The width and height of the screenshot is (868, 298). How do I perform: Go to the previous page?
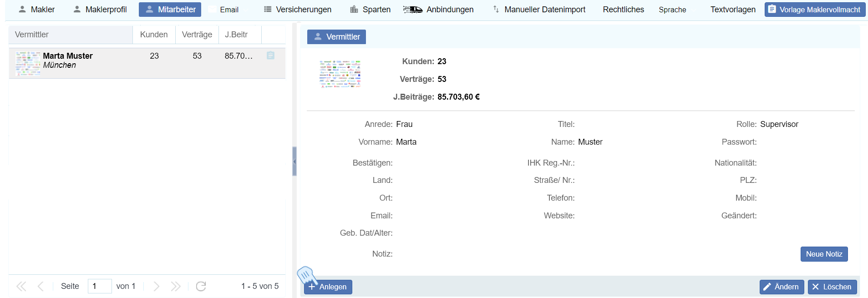(x=41, y=286)
